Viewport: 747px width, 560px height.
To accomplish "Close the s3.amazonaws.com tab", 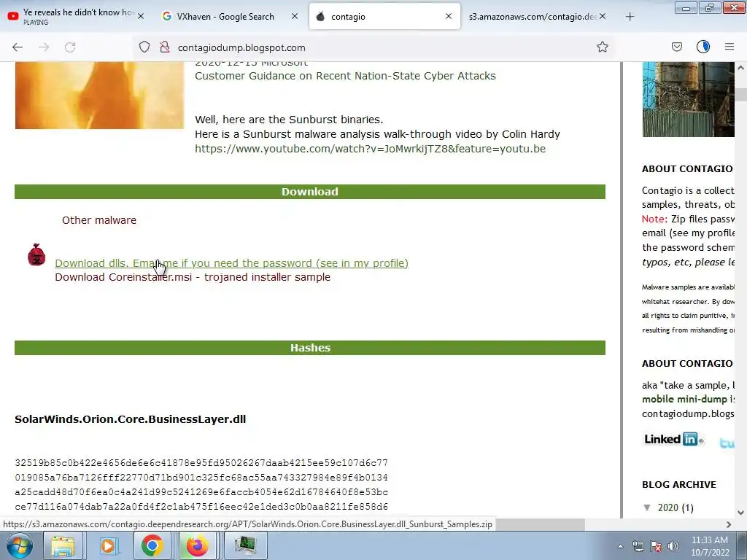I will pyautogui.click(x=603, y=16).
